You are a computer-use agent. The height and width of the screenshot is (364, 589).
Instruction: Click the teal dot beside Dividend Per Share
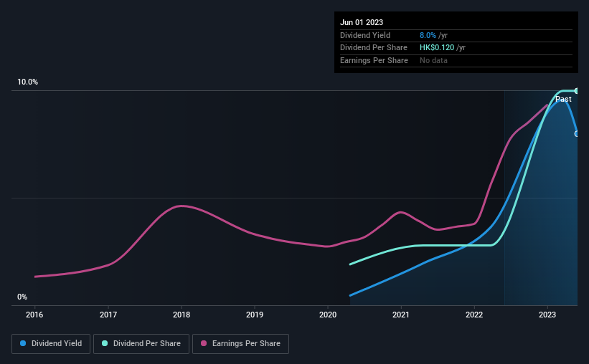coord(105,343)
